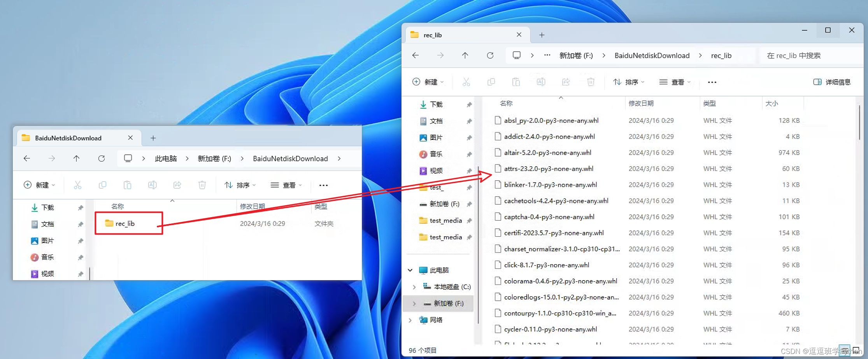The width and height of the screenshot is (868, 359).
Task: Open 查看 view dropdown in rec_lib window
Action: (x=675, y=82)
